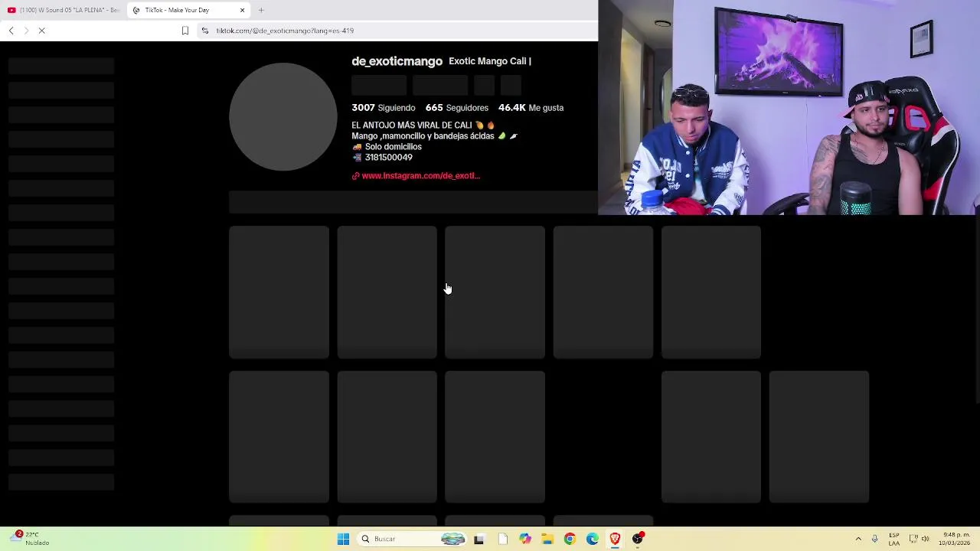The height and width of the screenshot is (551, 980).
Task: Bookmark this page with the bookmark icon
Action: 185,31
